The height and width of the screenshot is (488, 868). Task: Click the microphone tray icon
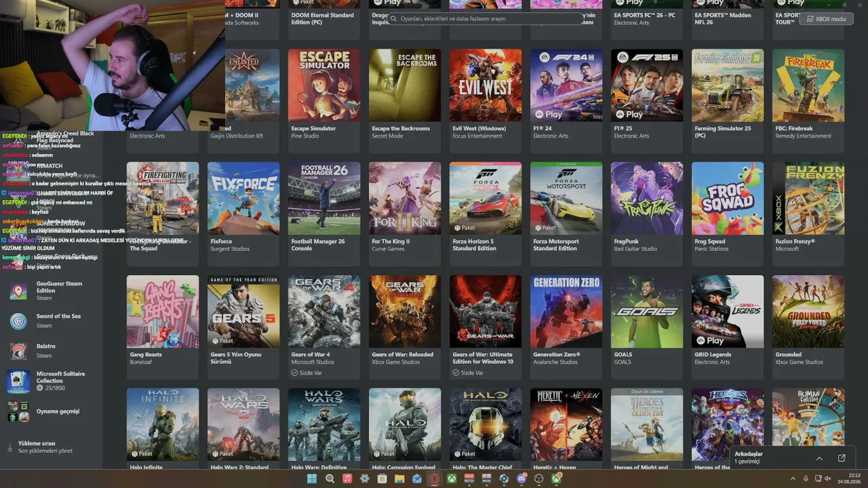806,479
